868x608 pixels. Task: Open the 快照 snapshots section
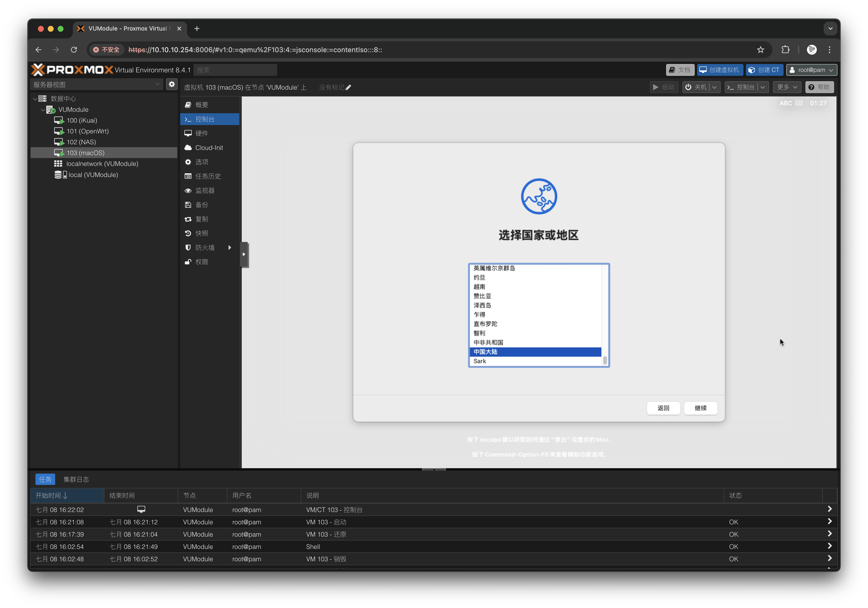202,233
